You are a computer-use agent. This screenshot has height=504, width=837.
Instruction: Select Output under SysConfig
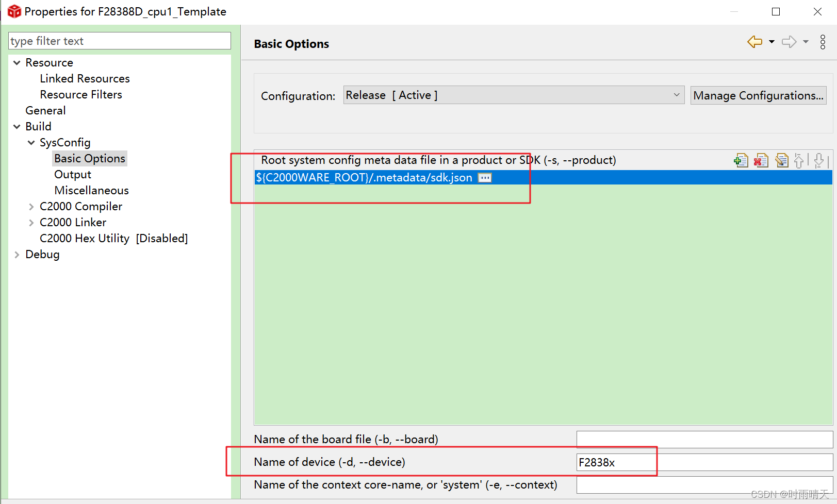pyautogui.click(x=73, y=174)
